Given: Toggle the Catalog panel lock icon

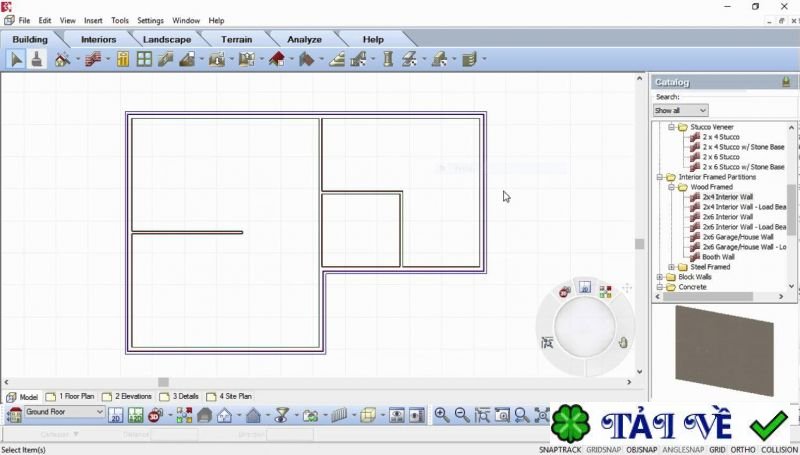Looking at the screenshot, I should [x=786, y=82].
